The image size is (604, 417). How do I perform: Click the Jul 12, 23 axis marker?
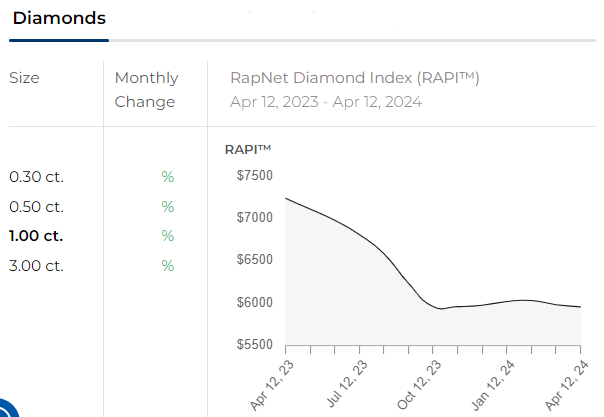point(347,384)
